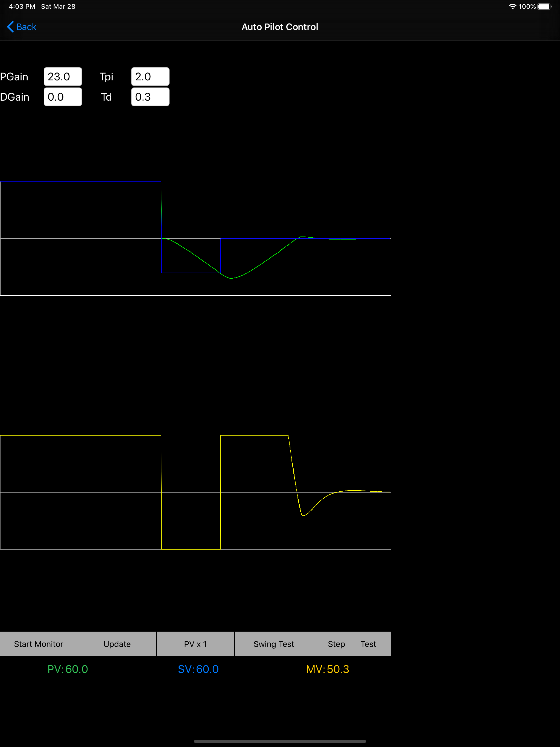Image resolution: width=560 pixels, height=747 pixels.
Task: Tap the battery status icon
Action: pos(544,6)
